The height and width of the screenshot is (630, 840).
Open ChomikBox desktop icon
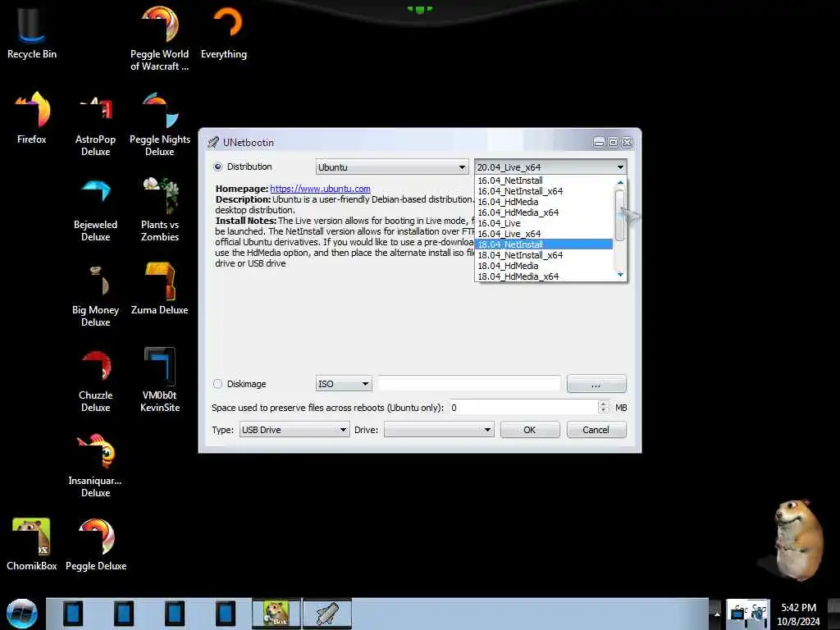[32, 545]
